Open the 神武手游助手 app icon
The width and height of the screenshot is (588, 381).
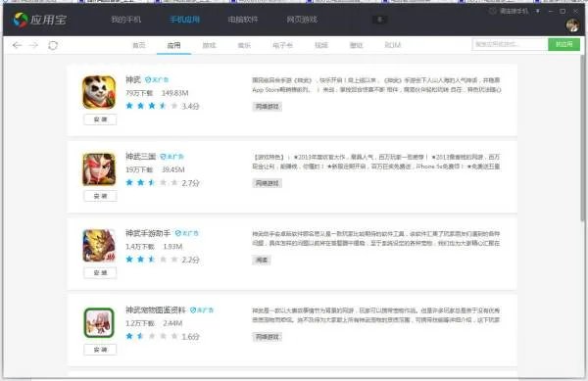point(99,246)
